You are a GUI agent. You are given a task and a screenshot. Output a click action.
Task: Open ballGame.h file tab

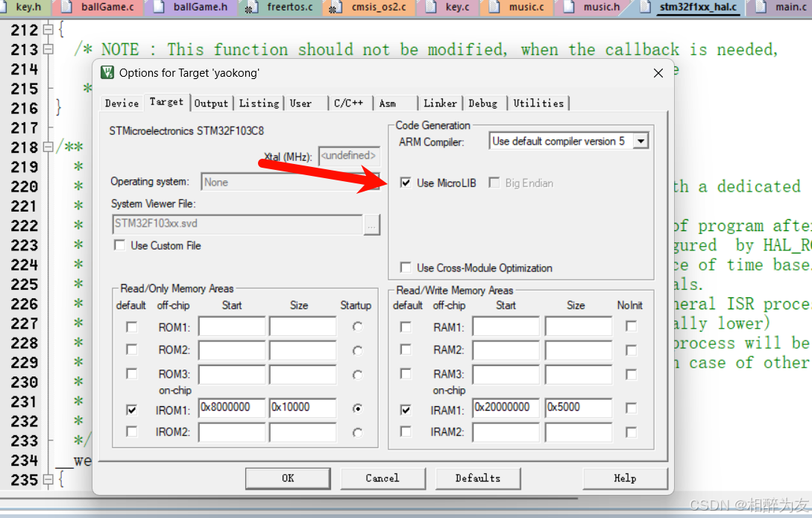tap(192, 7)
